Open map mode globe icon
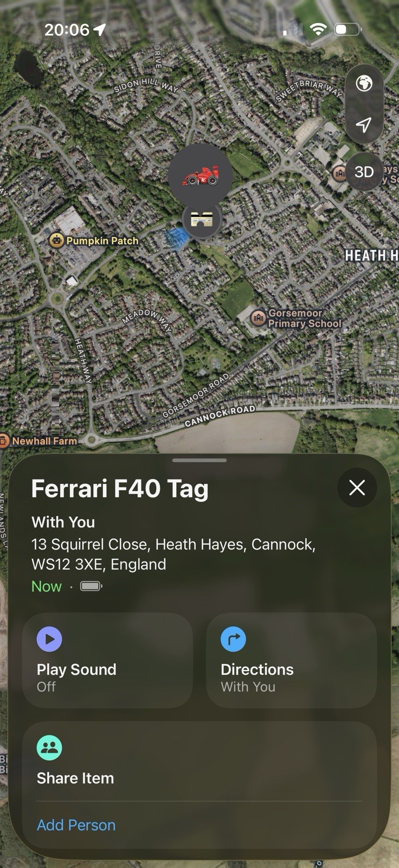The height and width of the screenshot is (868, 399). tap(364, 83)
